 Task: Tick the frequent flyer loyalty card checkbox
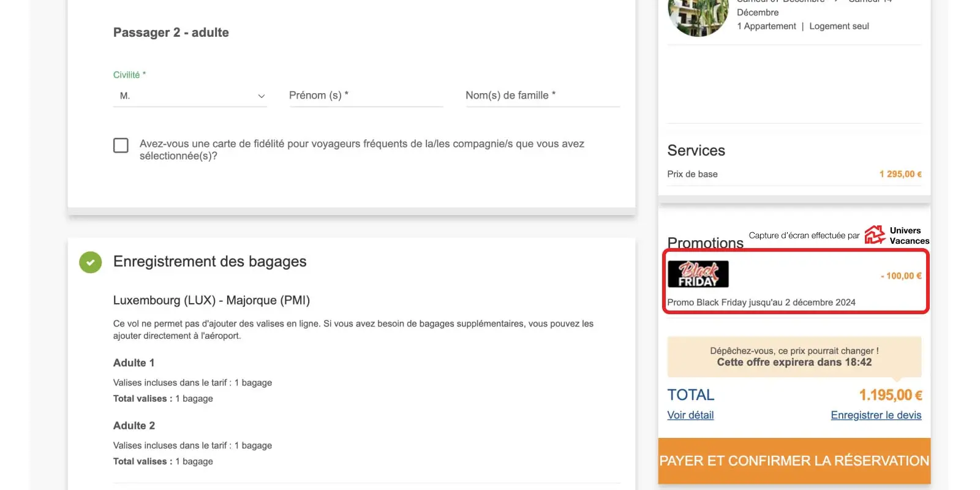[121, 145]
